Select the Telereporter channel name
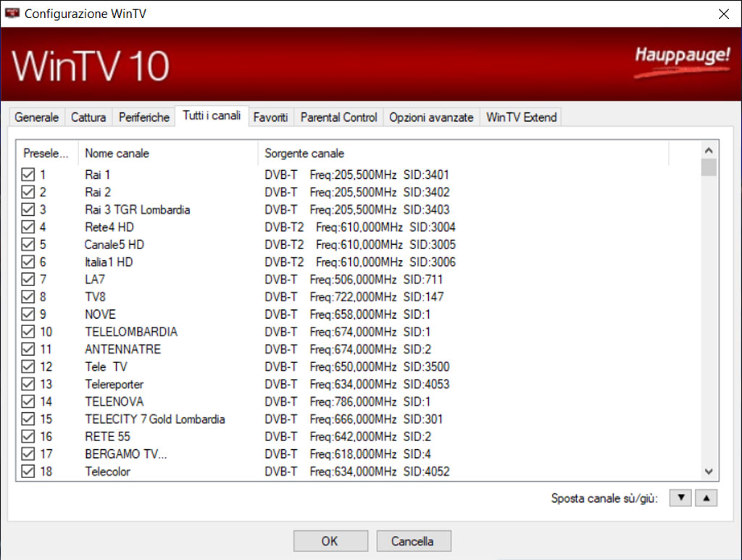Viewport: 742px width, 560px height. pyautogui.click(x=114, y=384)
